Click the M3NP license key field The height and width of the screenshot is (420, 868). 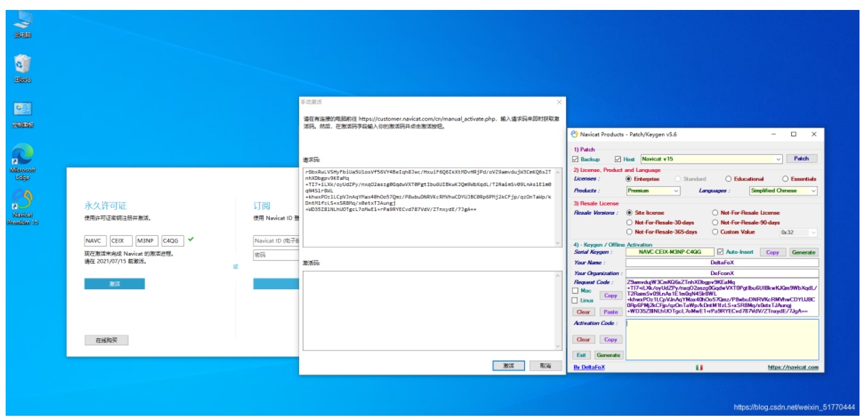146,240
